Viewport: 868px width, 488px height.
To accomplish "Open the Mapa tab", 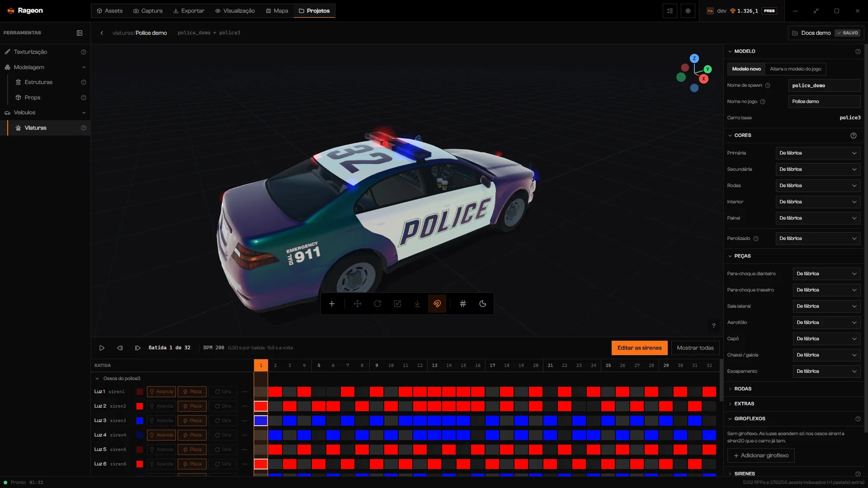I will (277, 11).
